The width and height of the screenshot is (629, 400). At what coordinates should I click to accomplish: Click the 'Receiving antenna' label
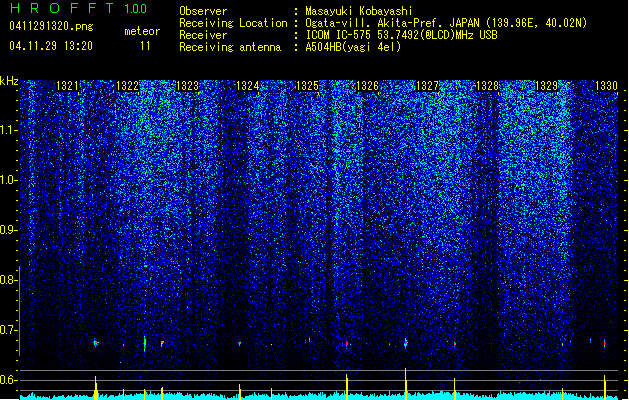point(230,47)
